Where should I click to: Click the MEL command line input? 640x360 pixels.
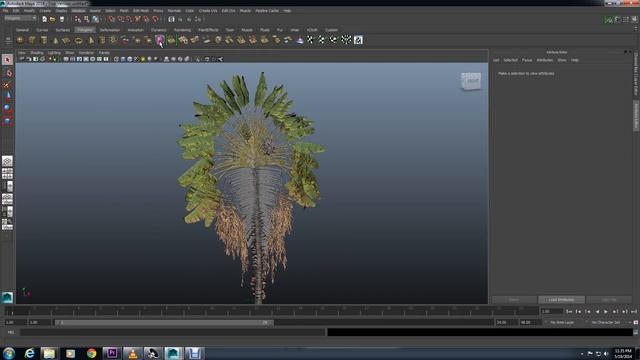pos(173,332)
